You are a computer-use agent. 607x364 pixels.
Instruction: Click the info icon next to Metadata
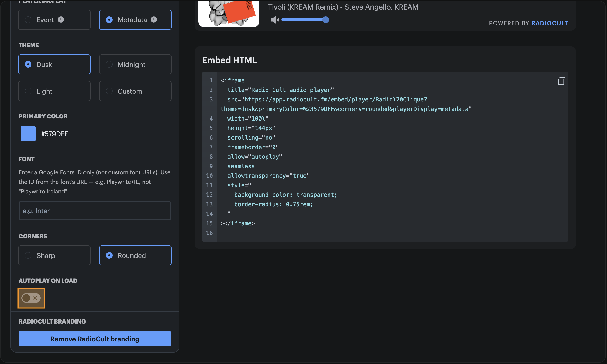coord(154,20)
